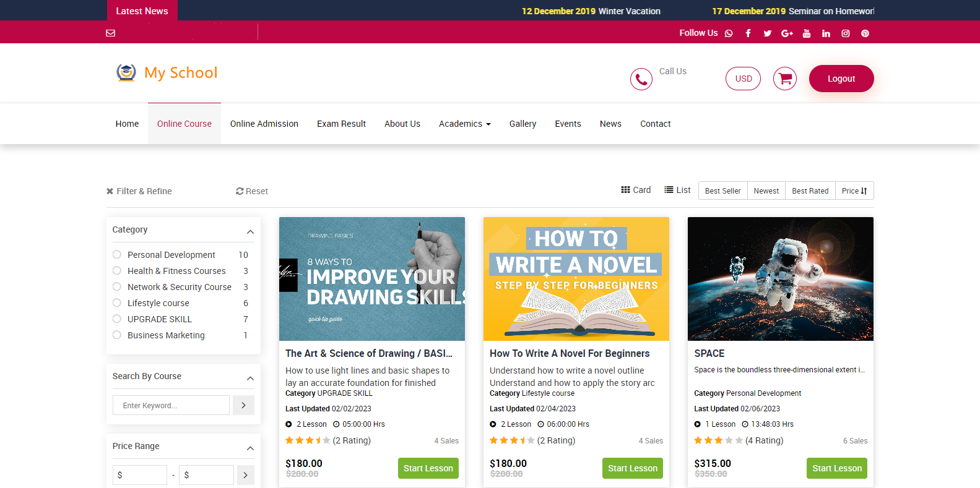
Task: Click the phone Call Us icon
Action: click(641, 79)
